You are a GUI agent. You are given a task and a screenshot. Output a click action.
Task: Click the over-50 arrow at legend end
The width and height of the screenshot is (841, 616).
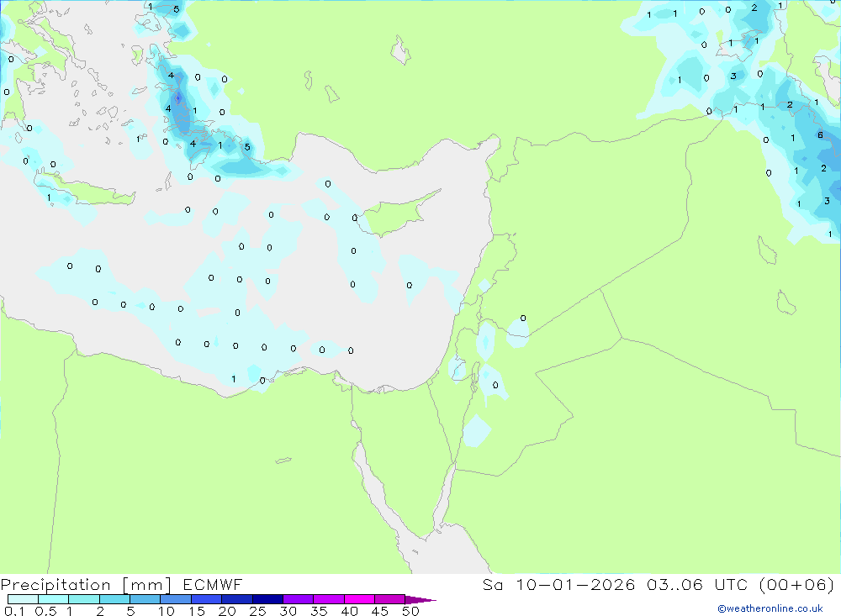point(420,600)
